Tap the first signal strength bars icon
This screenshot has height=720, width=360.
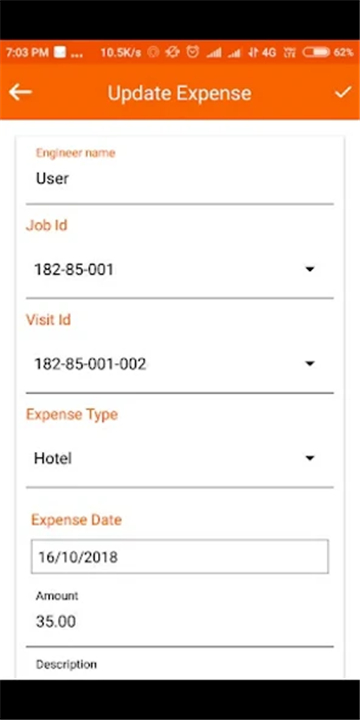click(x=214, y=52)
